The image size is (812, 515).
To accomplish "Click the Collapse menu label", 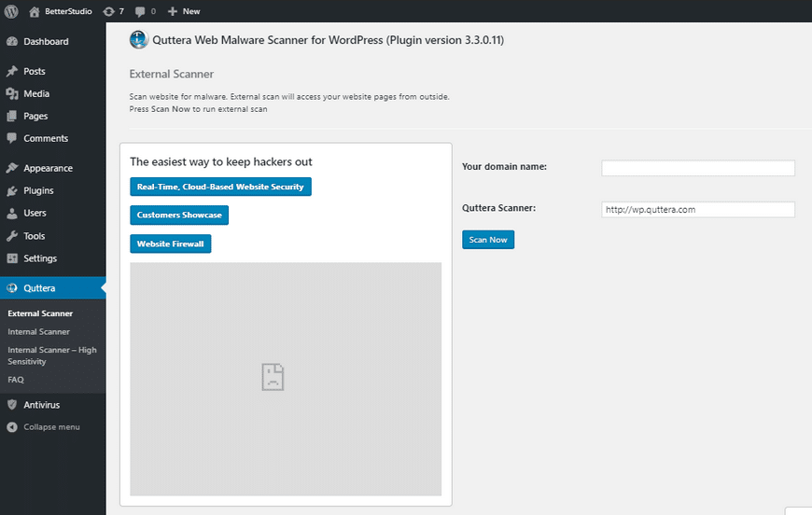I will click(51, 427).
